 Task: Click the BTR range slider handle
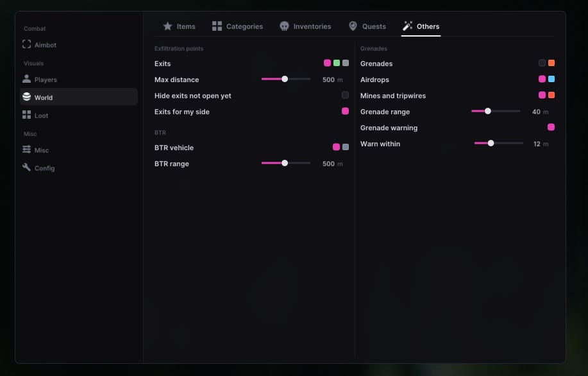click(x=285, y=163)
